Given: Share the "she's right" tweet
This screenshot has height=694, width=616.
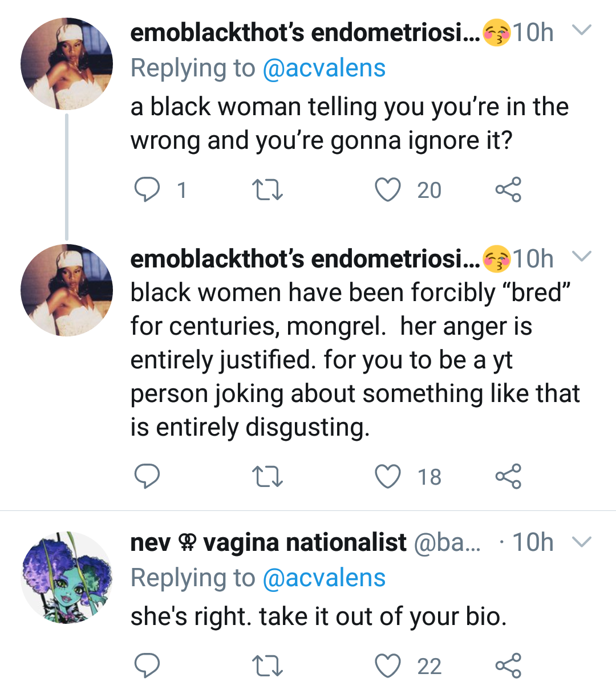Looking at the screenshot, I should [x=508, y=666].
